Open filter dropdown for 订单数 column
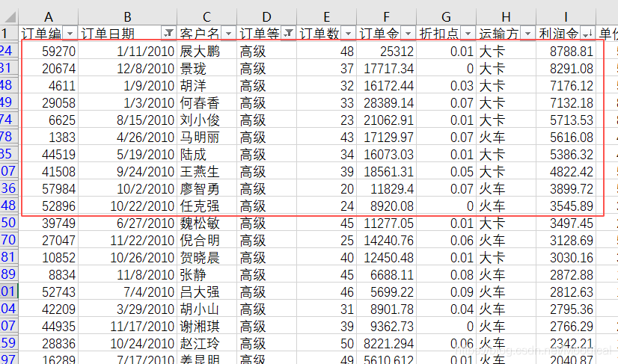Screen dimensions: 618x364 click(x=348, y=34)
